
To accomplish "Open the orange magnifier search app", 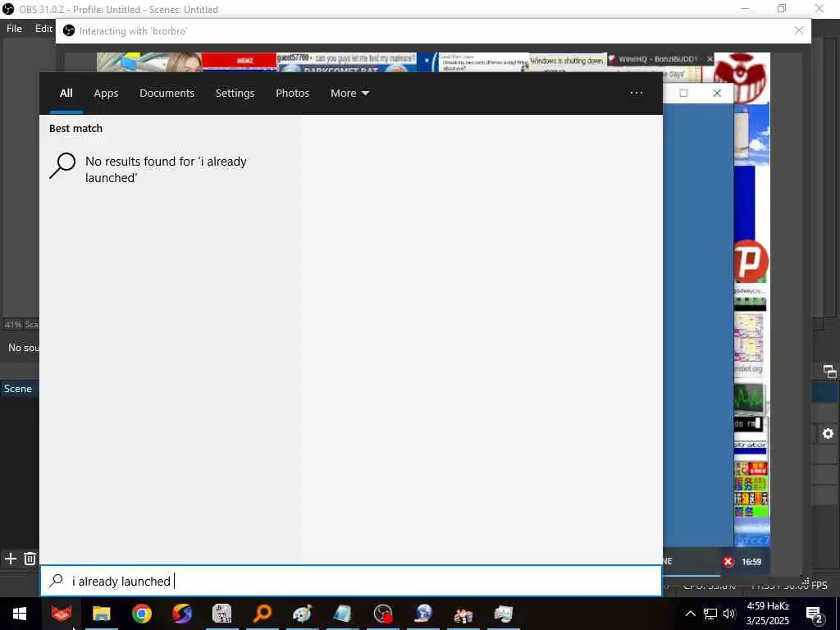I will tap(262, 614).
